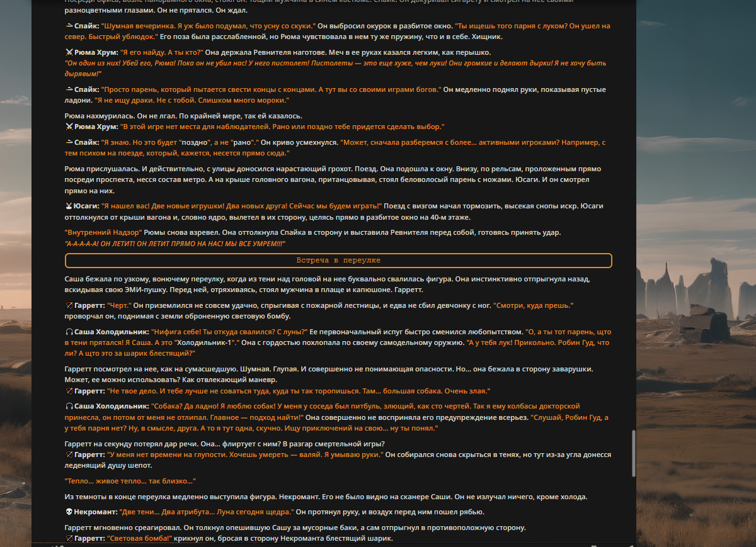The image size is (756, 547).
Task: Click the quote 'Тепло... живое тепло... так близко...'
Action: point(130,480)
